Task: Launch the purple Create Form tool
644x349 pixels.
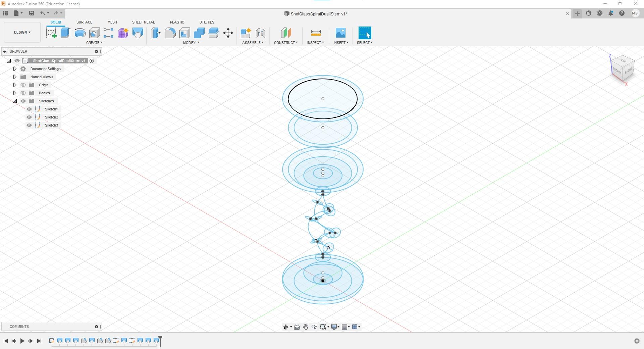Action: [123, 33]
